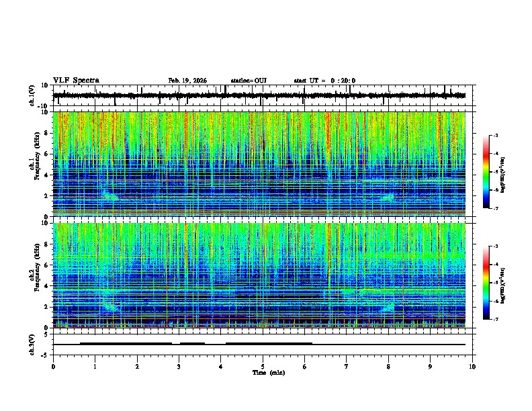Click the ch.1 color scale bar
532x411 pixels.
[x=486, y=172]
